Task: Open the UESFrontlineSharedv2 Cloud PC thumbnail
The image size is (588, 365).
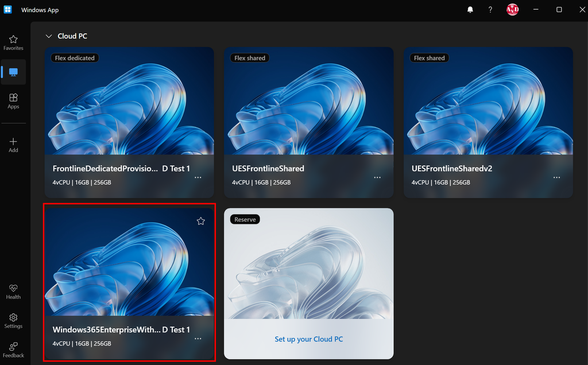Action: [488, 101]
